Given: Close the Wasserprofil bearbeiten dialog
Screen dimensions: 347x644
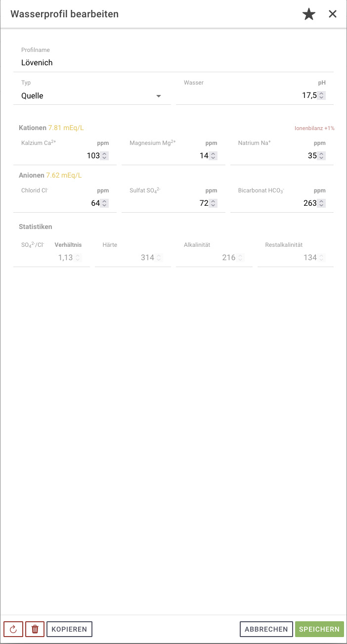Looking at the screenshot, I should click(x=333, y=14).
